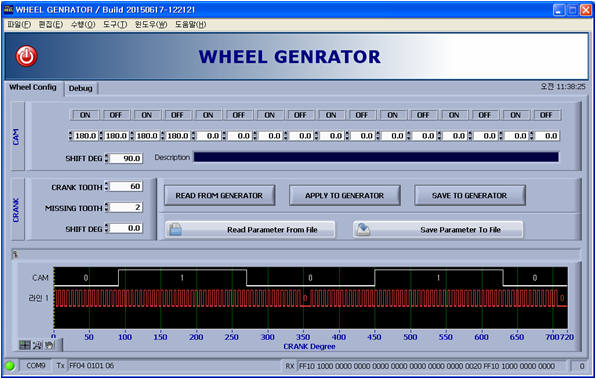Click READ FROM GENERATOR button
596x379 pixels.
pos(219,195)
